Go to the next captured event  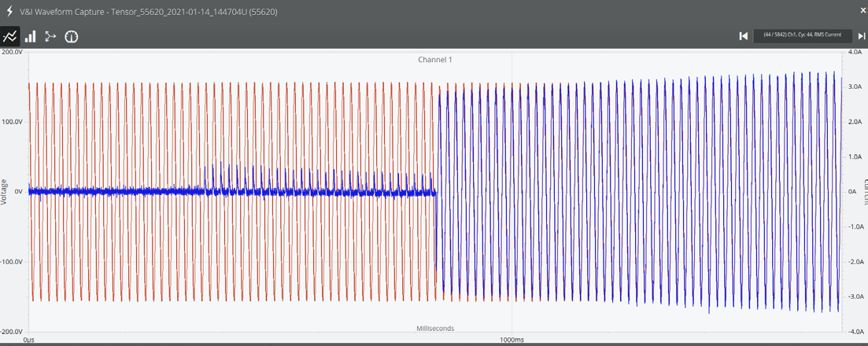(862, 36)
